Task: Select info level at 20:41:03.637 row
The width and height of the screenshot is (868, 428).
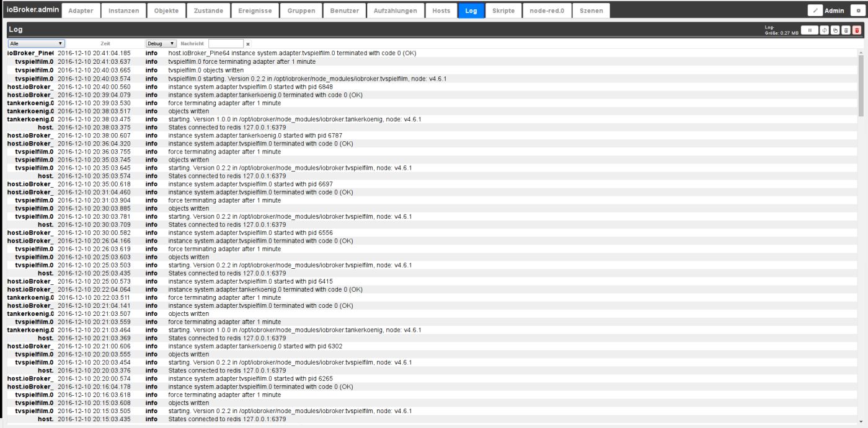Action: (151, 61)
